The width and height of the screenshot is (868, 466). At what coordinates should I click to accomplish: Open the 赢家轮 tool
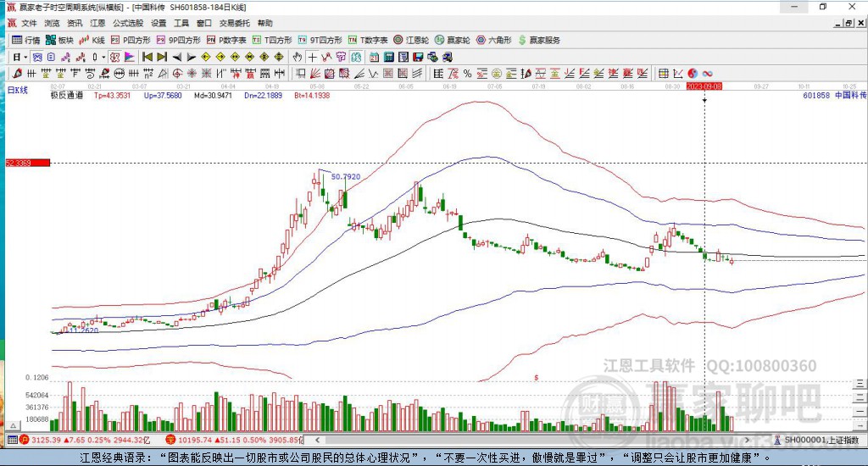pyautogui.click(x=453, y=40)
